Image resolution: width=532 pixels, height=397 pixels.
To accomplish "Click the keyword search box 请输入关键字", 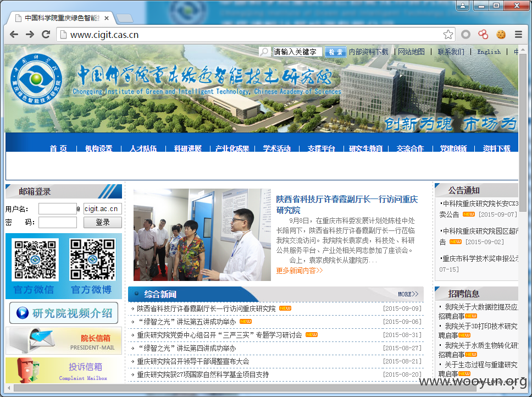I will [x=297, y=52].
